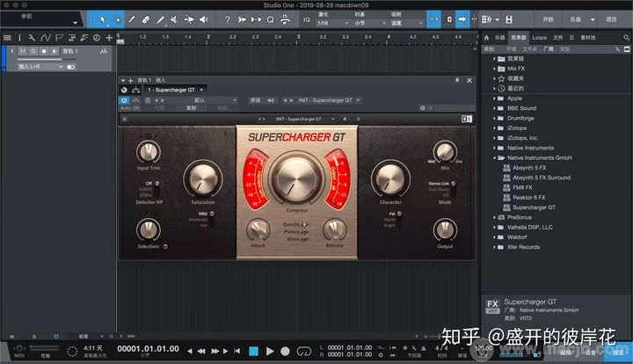This screenshot has width=633, height=364.
Task: Toggle the plugin power bypass button
Action: [x=124, y=100]
